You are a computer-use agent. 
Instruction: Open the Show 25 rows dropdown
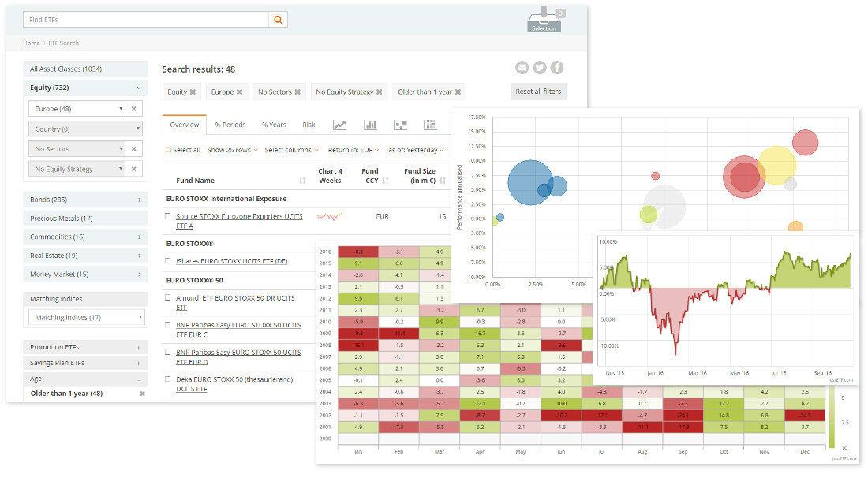[x=232, y=150]
